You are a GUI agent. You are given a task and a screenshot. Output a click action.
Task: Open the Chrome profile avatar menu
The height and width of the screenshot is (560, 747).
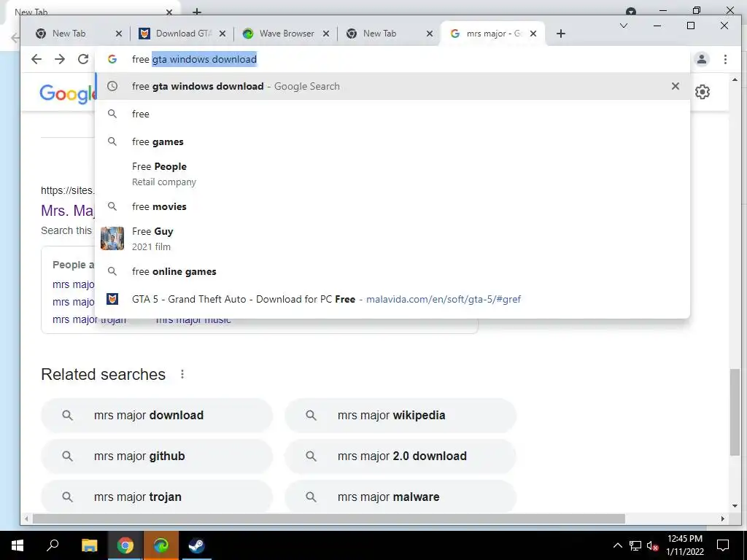click(x=701, y=59)
